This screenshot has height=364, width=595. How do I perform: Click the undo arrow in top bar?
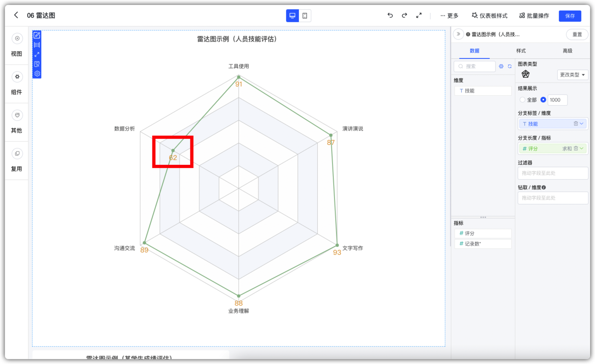click(390, 16)
